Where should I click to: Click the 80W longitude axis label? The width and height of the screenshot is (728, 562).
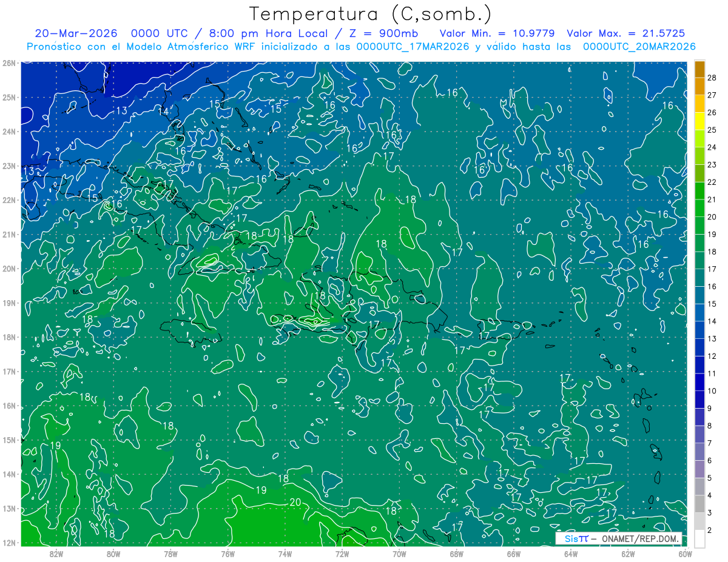tap(113, 554)
